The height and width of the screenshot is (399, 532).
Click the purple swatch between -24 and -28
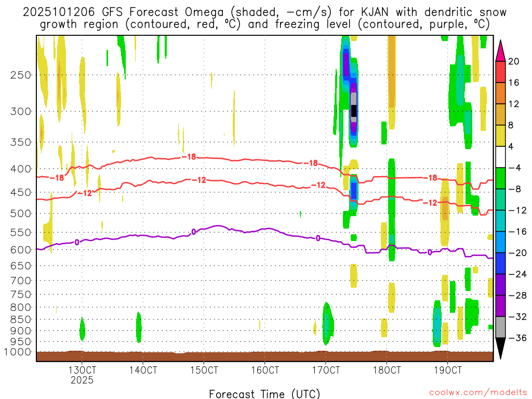500,285
